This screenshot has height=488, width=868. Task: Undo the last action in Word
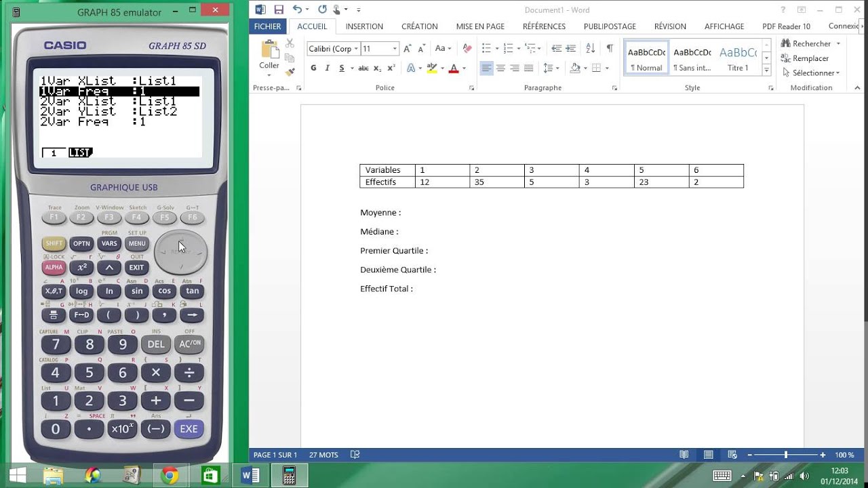297,9
